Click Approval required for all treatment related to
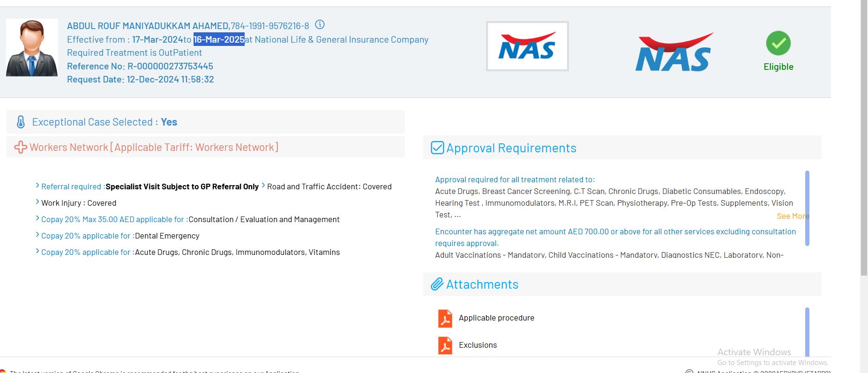The width and height of the screenshot is (868, 373). coord(515,179)
